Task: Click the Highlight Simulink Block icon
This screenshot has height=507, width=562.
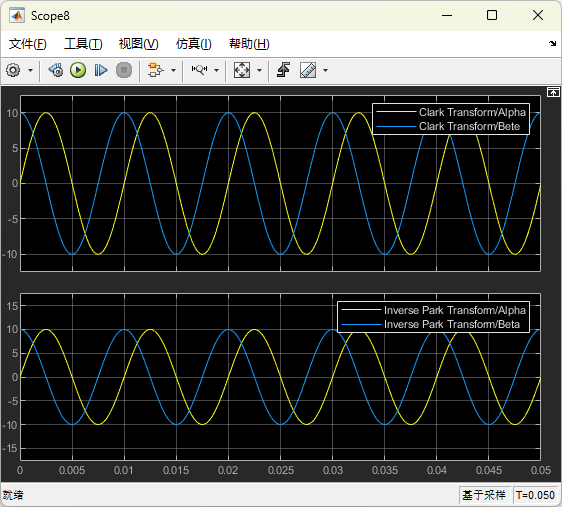Action: [156, 70]
